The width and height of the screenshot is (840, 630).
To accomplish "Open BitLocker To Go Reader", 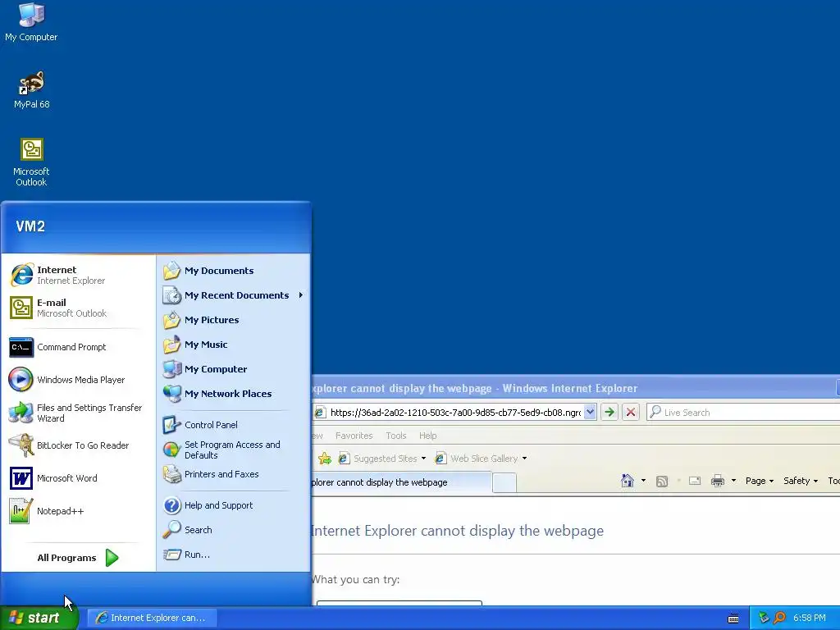I will pos(80,445).
